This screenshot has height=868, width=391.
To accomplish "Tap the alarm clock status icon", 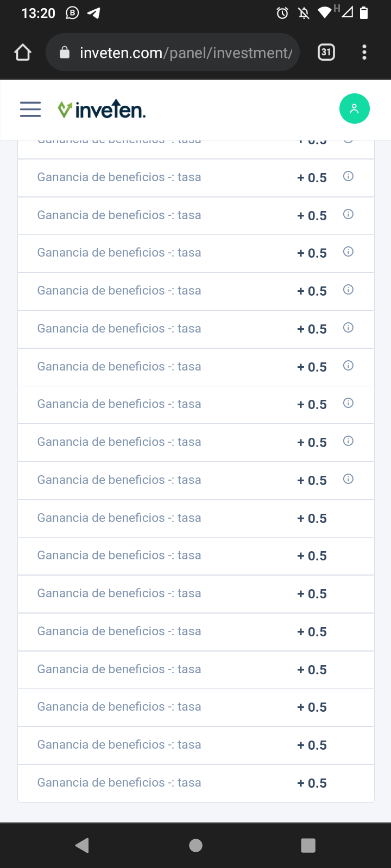I will tap(282, 13).
